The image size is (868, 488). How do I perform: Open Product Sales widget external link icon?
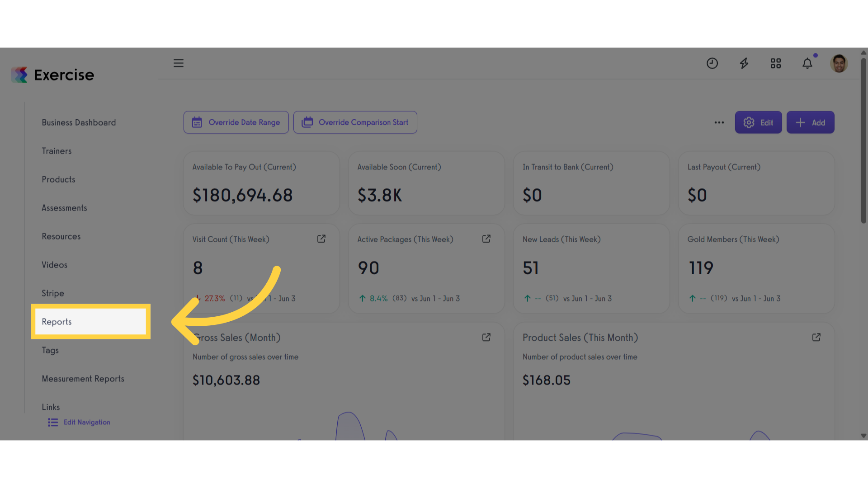pyautogui.click(x=816, y=338)
